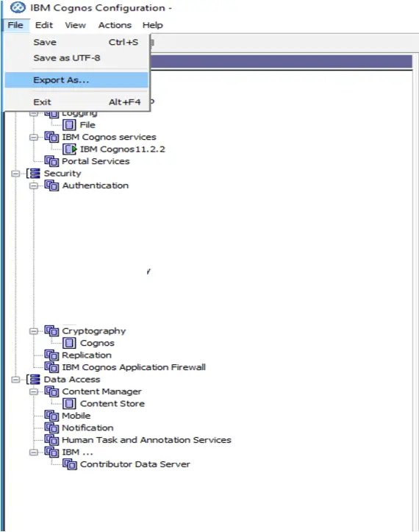Click the IBM Cognos Application Firewall icon
This screenshot has height=532, width=419.
(x=51, y=367)
